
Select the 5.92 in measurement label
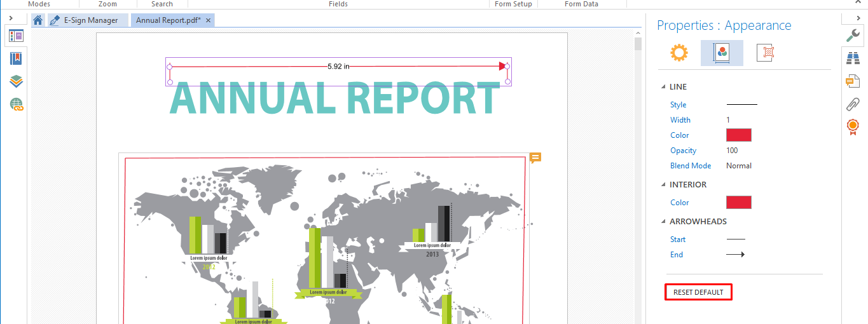click(x=338, y=66)
